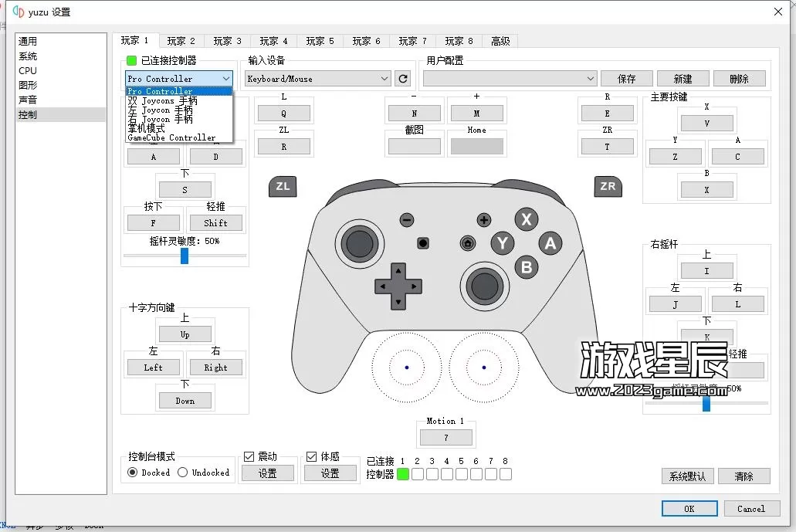Open the Keyboard/Mouse input device dropdown
This screenshot has height=532, width=796.
[x=317, y=79]
